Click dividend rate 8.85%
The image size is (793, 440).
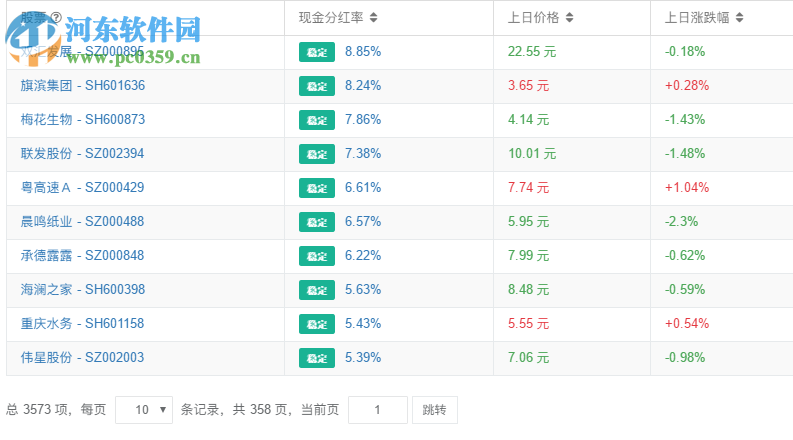[363, 52]
